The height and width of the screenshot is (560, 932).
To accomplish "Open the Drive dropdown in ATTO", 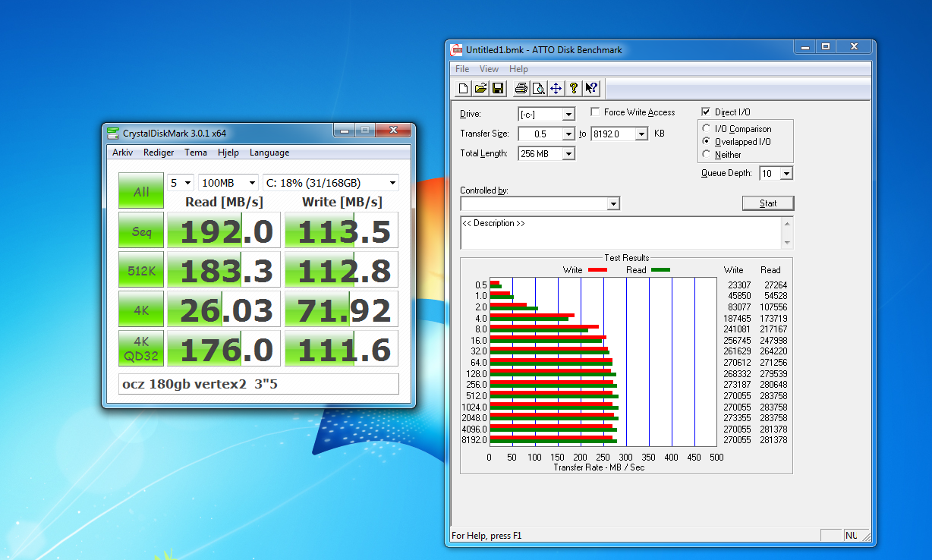I will point(568,115).
